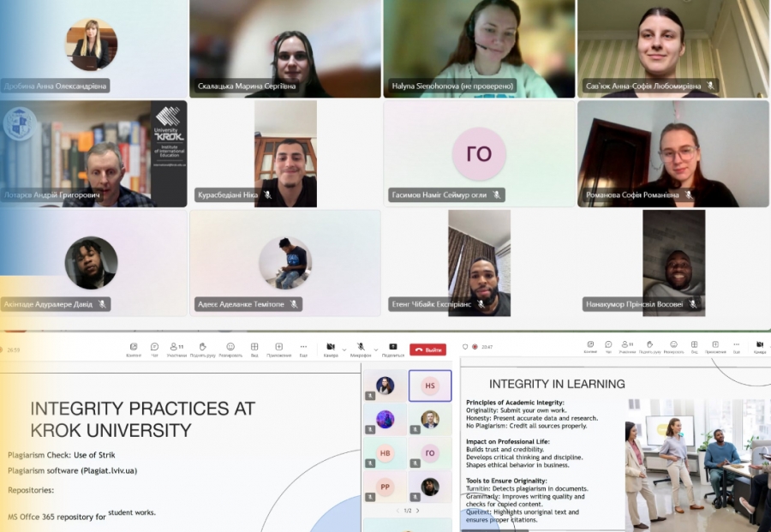Click slide title INTEGRITY IN LEARNING
The image size is (771, 532).
(557, 384)
